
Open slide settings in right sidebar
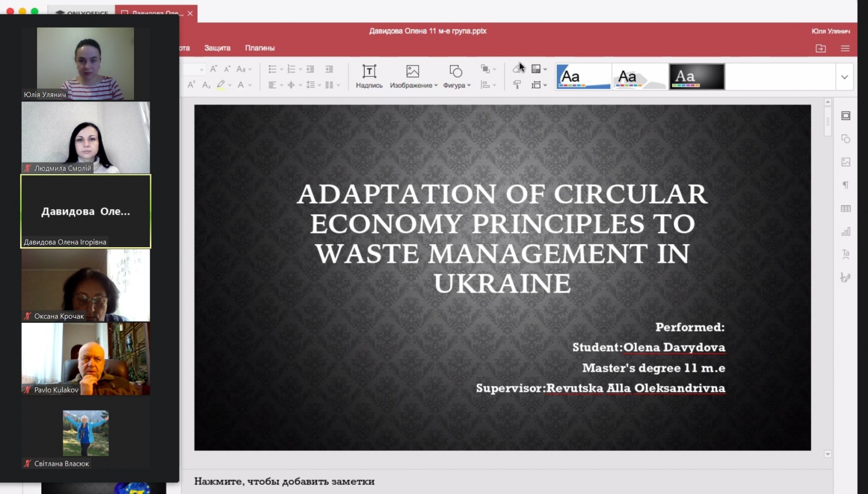846,116
